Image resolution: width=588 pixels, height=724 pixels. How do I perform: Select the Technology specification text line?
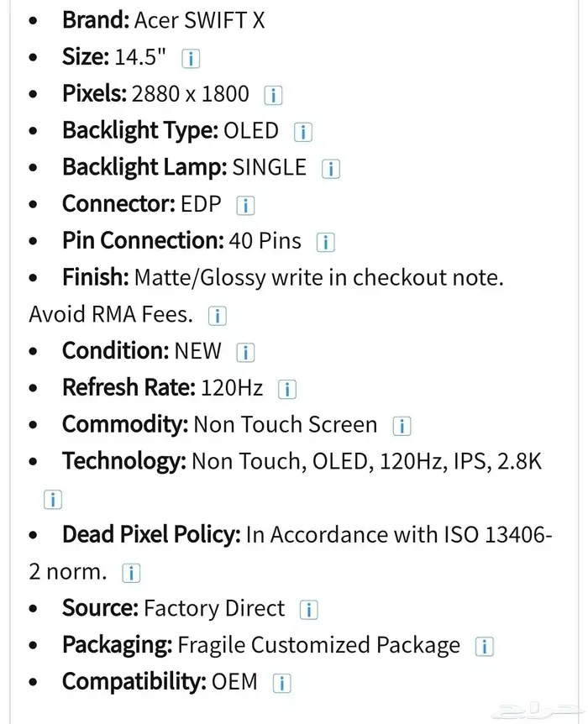click(x=302, y=461)
